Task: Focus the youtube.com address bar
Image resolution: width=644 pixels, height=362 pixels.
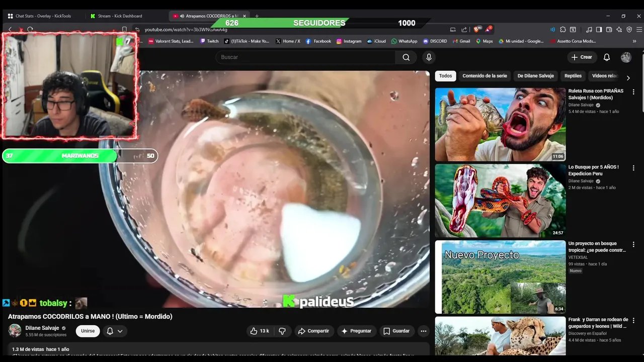Action: pos(292,30)
